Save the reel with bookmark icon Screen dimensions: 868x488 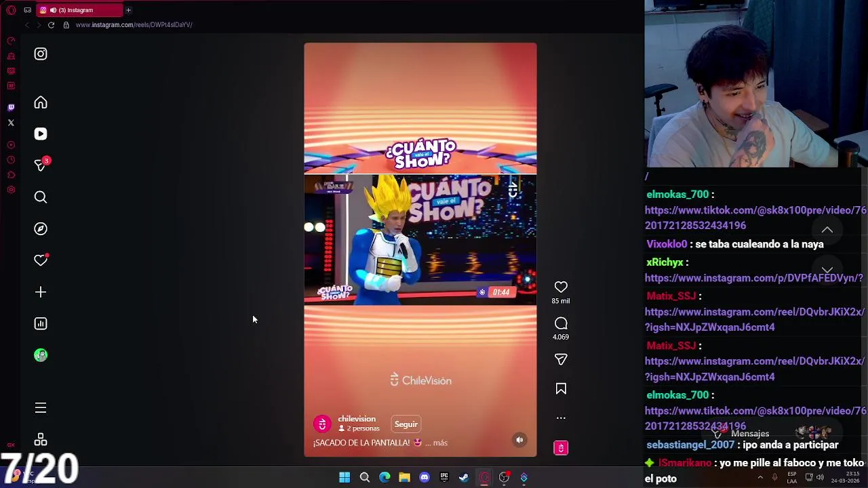click(561, 389)
